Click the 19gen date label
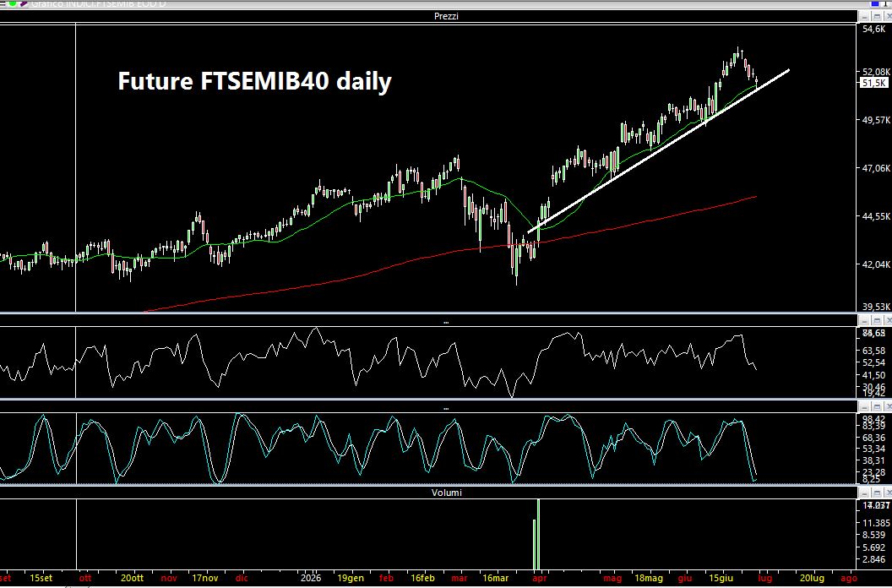The height and width of the screenshot is (588, 892). (351, 578)
